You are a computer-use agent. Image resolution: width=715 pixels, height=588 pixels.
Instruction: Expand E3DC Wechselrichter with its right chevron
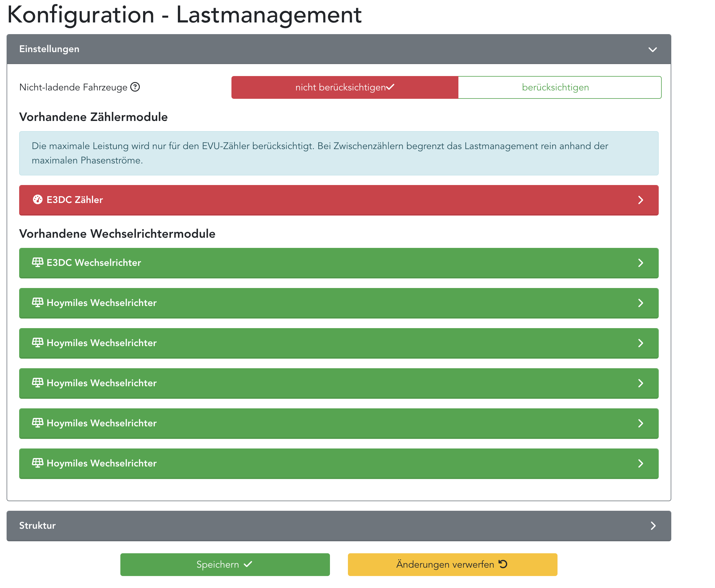640,263
